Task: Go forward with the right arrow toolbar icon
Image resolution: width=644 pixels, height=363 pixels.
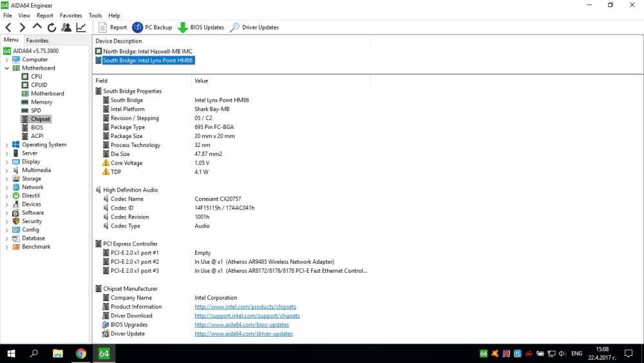Action: tap(22, 28)
